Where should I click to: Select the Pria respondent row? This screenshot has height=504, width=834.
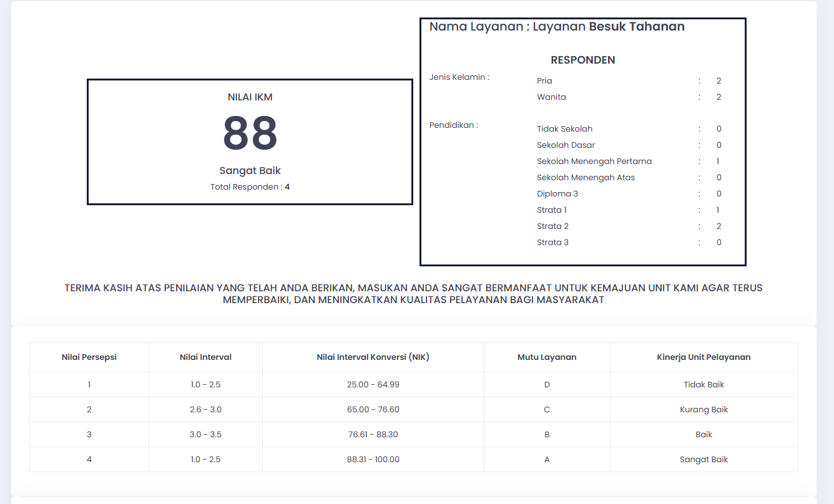[x=629, y=81]
